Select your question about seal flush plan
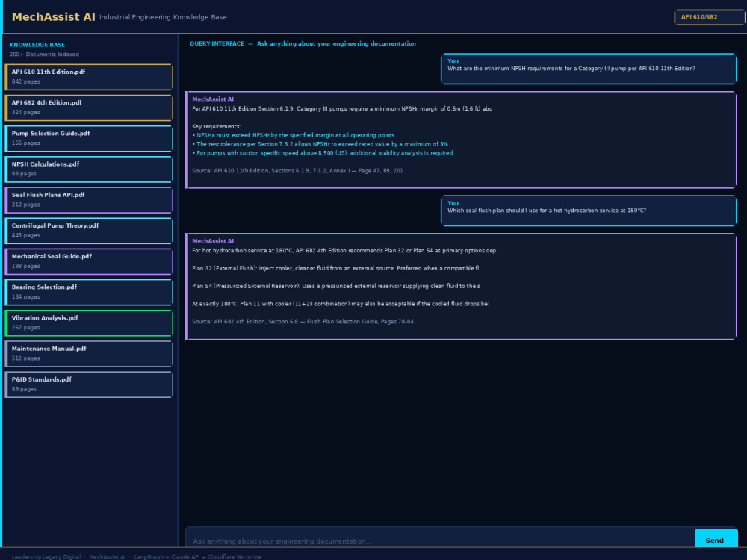This screenshot has height=560, width=747. 589,211
